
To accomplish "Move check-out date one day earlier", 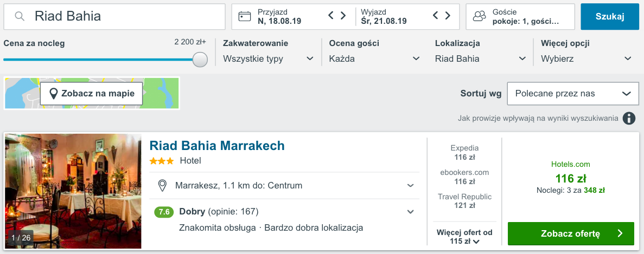I will point(436,16).
